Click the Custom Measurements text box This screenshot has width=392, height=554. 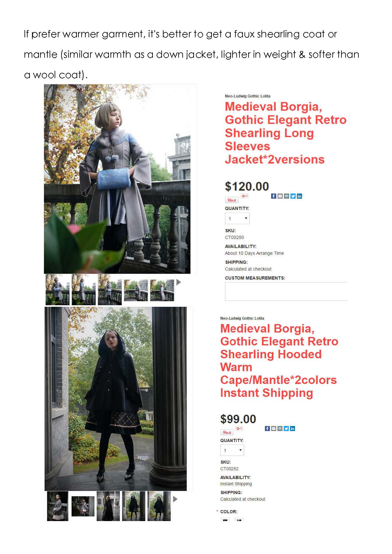[286, 291]
